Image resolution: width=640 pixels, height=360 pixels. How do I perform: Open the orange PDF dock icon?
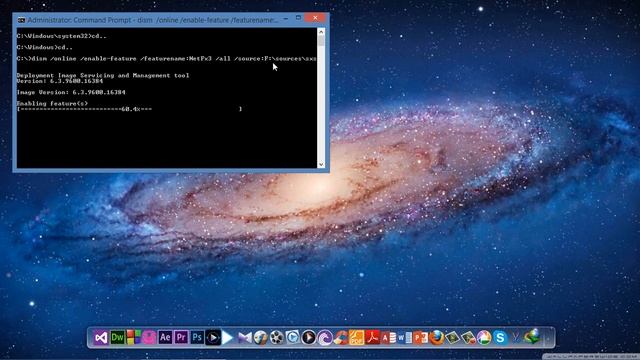[x=356, y=338]
